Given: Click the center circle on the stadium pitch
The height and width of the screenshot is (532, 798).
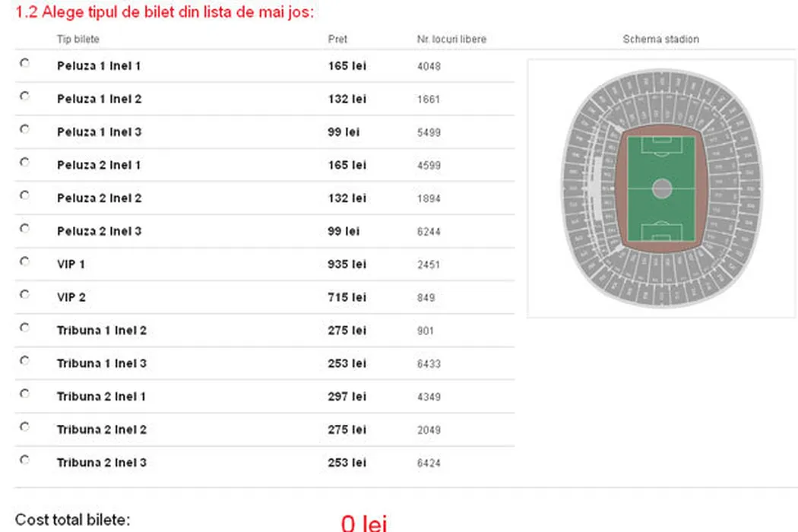Looking at the screenshot, I should click(x=662, y=188).
